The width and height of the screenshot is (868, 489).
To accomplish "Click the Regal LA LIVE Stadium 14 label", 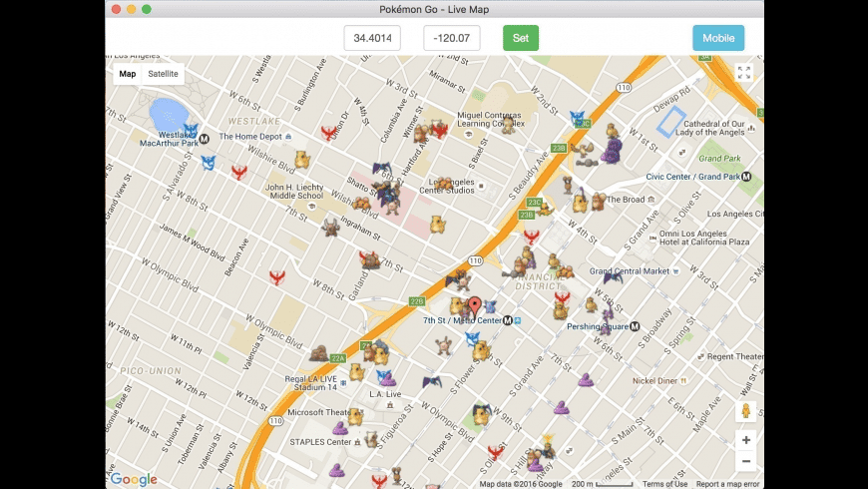I will [x=311, y=383].
